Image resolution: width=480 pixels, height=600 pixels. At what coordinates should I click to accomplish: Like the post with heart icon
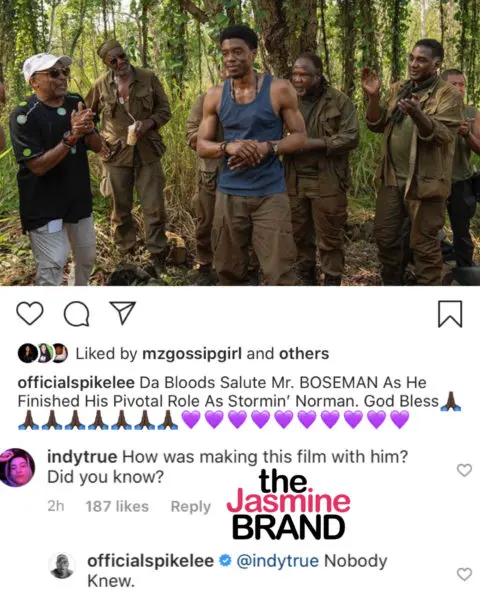[x=30, y=313]
